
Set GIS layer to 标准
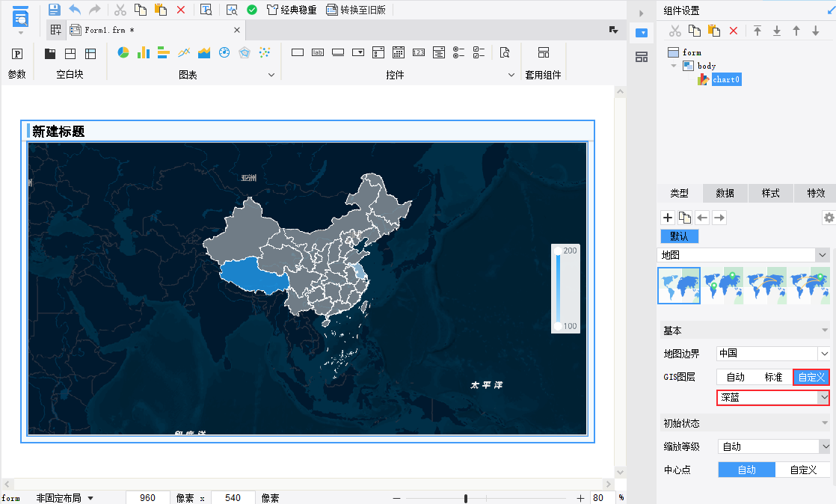[x=773, y=377]
